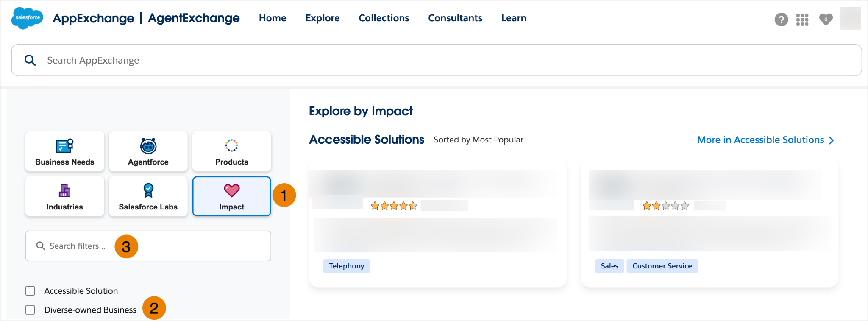Click the Salesforce cloud logo
Screen dimensions: 868x321
pyautogui.click(x=27, y=18)
